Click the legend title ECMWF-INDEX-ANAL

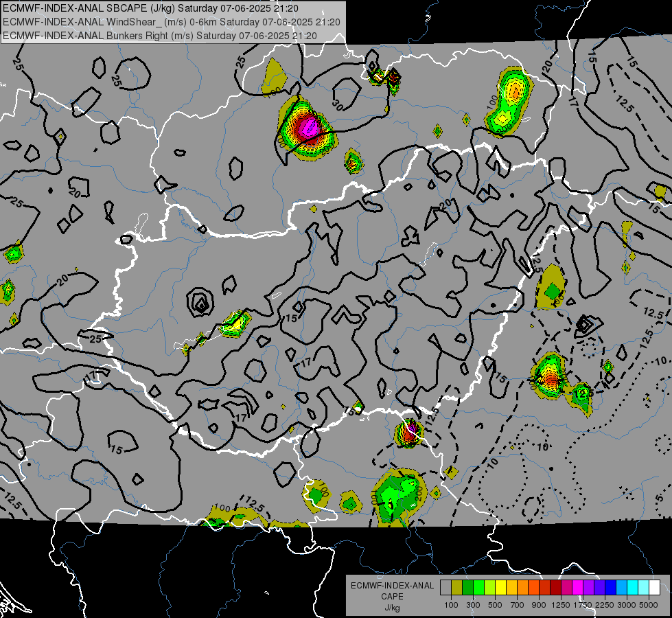[393, 586]
